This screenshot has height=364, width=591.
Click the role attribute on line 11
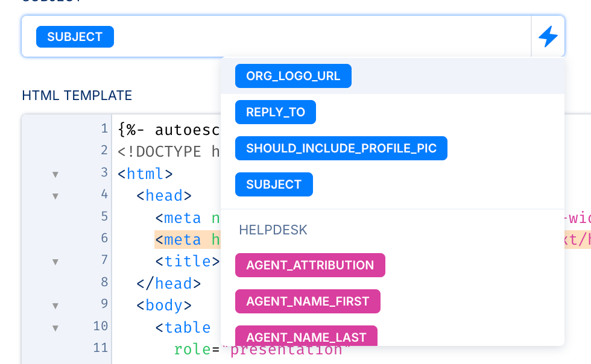[191, 350]
